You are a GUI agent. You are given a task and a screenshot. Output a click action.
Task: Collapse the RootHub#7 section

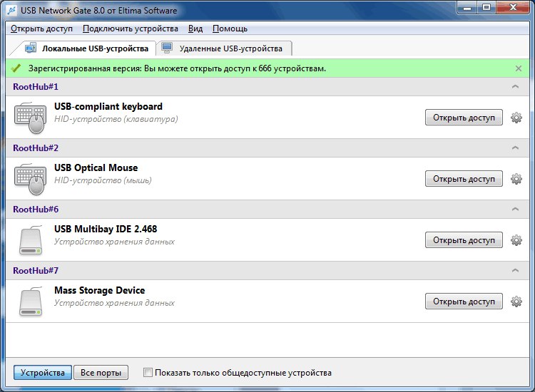[515, 271]
